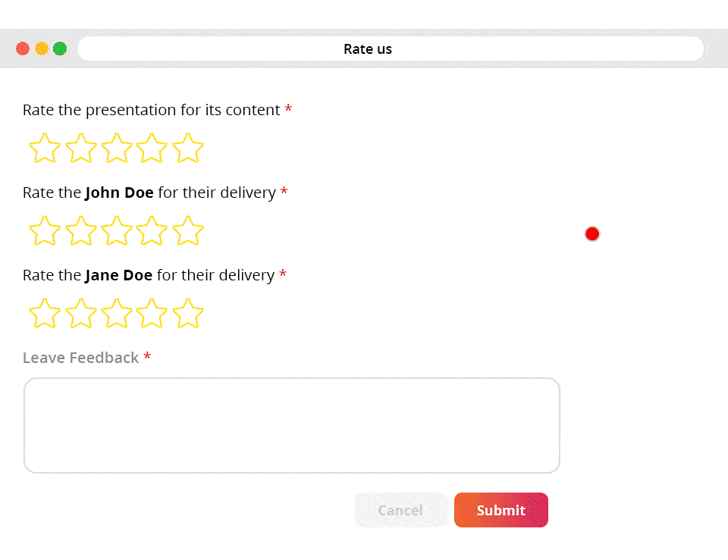Rate Jane Doe's delivery two stars

[x=80, y=314]
